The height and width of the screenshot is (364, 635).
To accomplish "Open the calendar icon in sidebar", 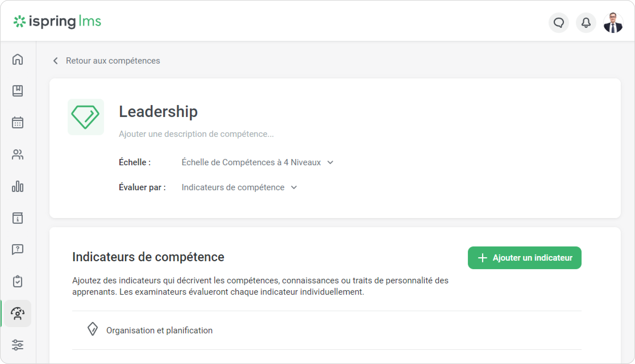I will pyautogui.click(x=18, y=123).
